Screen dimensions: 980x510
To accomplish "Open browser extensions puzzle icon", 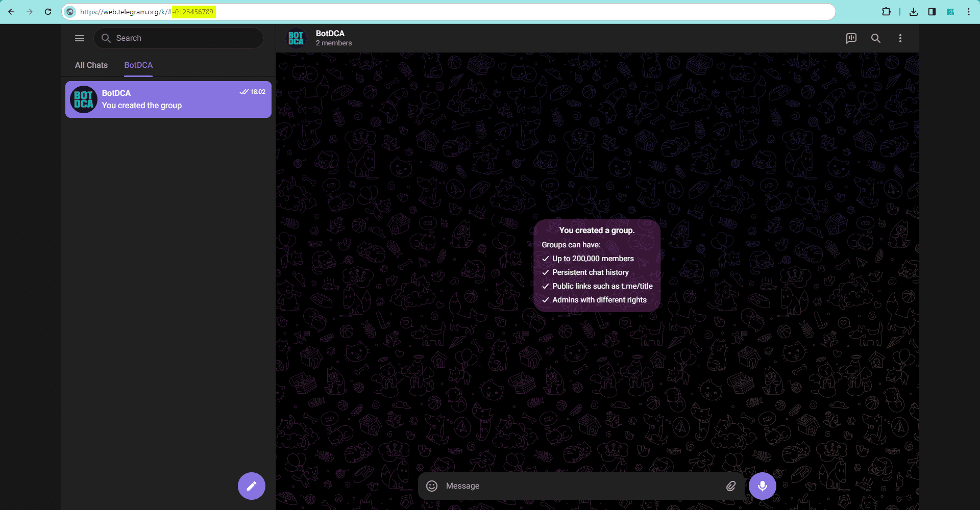I will pos(886,12).
